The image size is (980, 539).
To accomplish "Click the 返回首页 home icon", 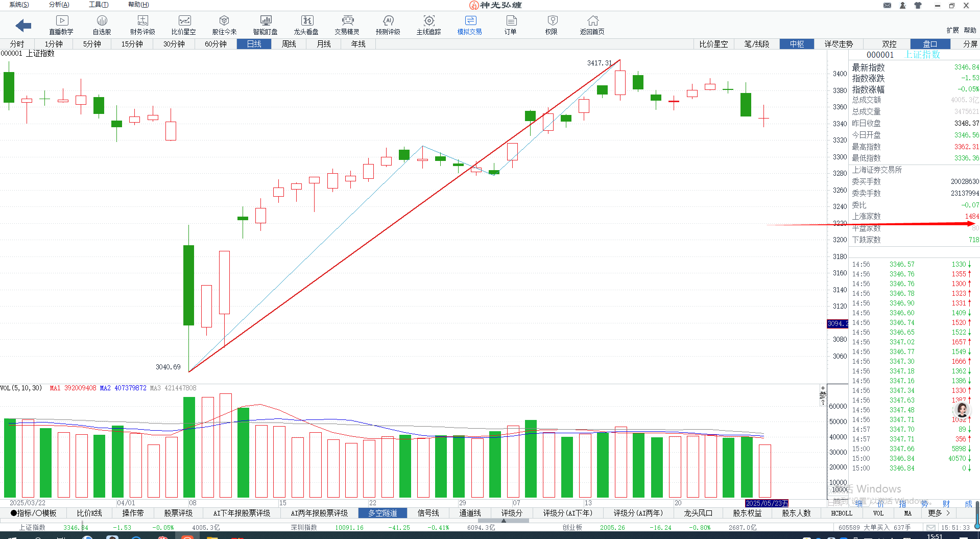I will (592, 25).
